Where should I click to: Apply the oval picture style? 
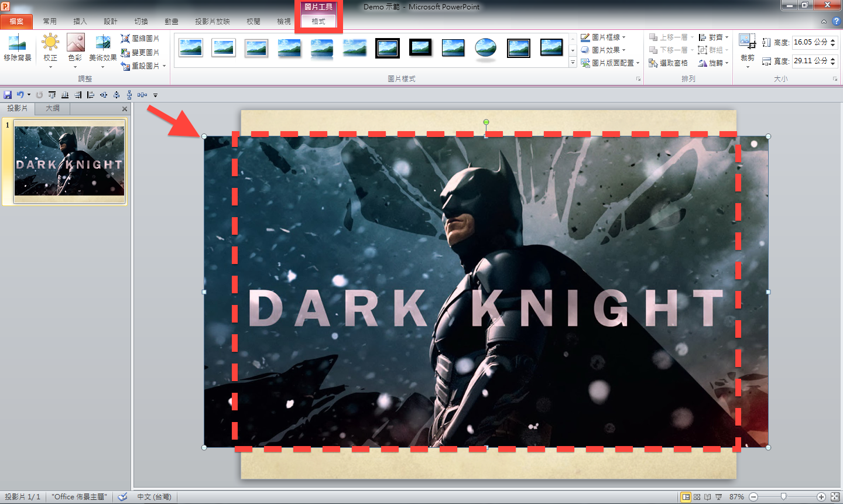(486, 48)
